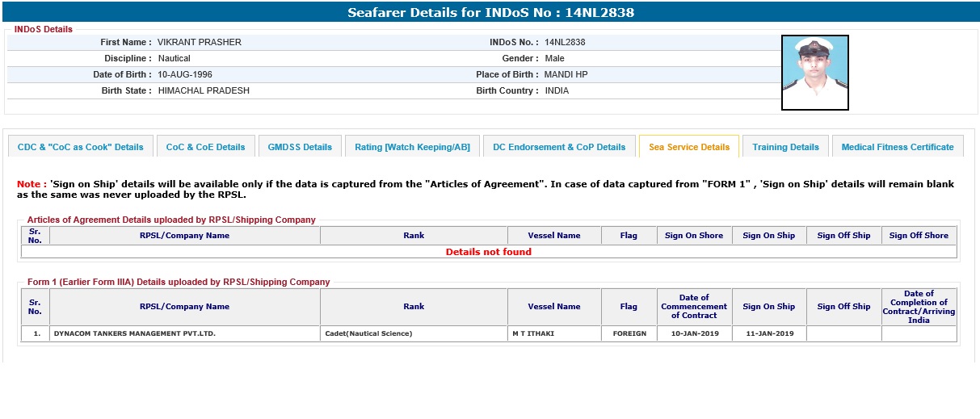The image size is (980, 419).
Task: Open the CDC & "CoC as Cook" Details tab
Action: point(80,147)
